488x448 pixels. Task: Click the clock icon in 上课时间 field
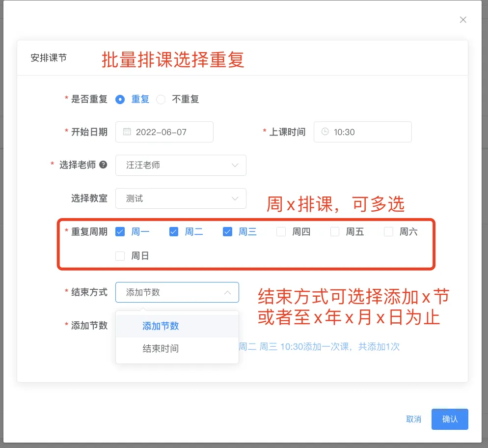tap(325, 132)
